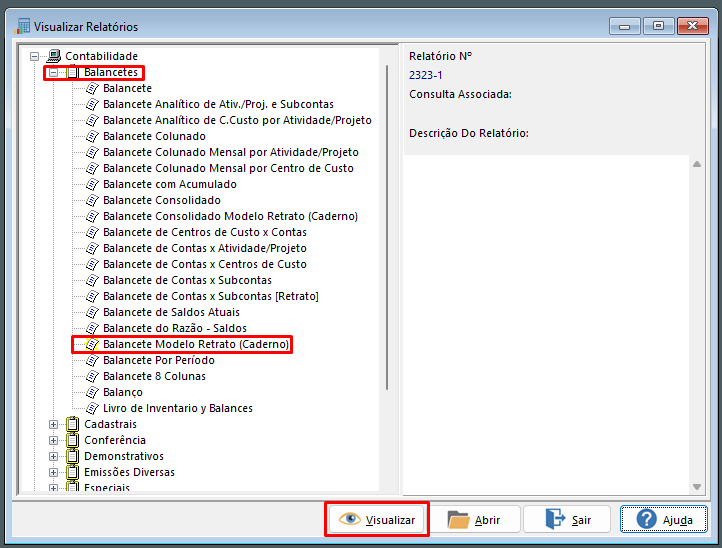The image size is (722, 548).
Task: Click the report tree vertical scrollbar
Action: [x=387, y=227]
